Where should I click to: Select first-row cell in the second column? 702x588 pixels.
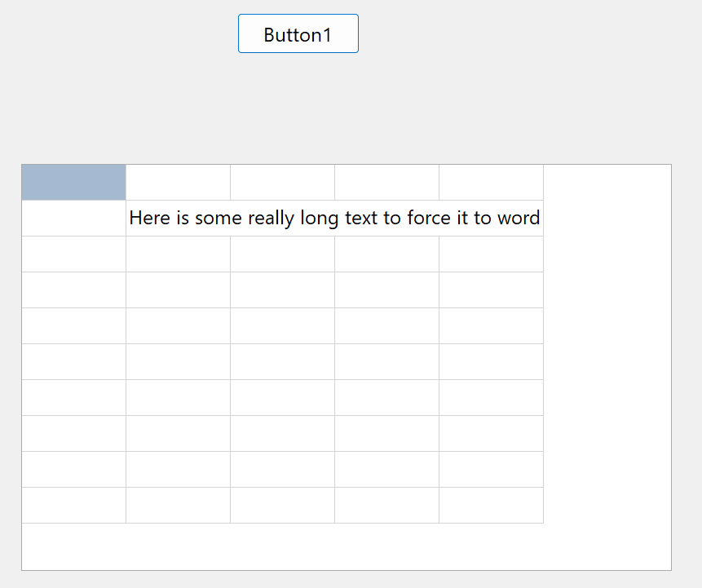[178, 182]
